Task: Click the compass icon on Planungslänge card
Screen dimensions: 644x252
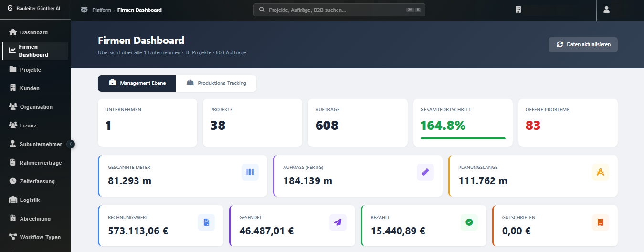Action: [x=601, y=172]
